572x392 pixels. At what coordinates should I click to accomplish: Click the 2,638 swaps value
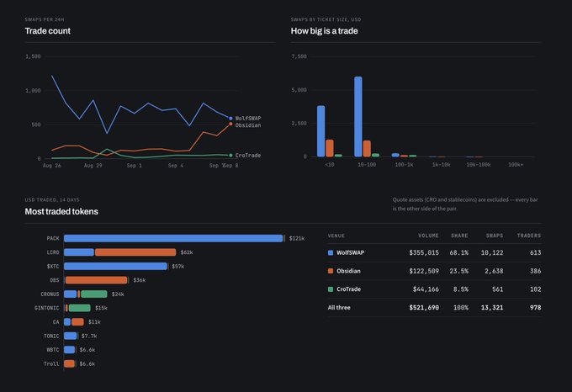tap(494, 271)
